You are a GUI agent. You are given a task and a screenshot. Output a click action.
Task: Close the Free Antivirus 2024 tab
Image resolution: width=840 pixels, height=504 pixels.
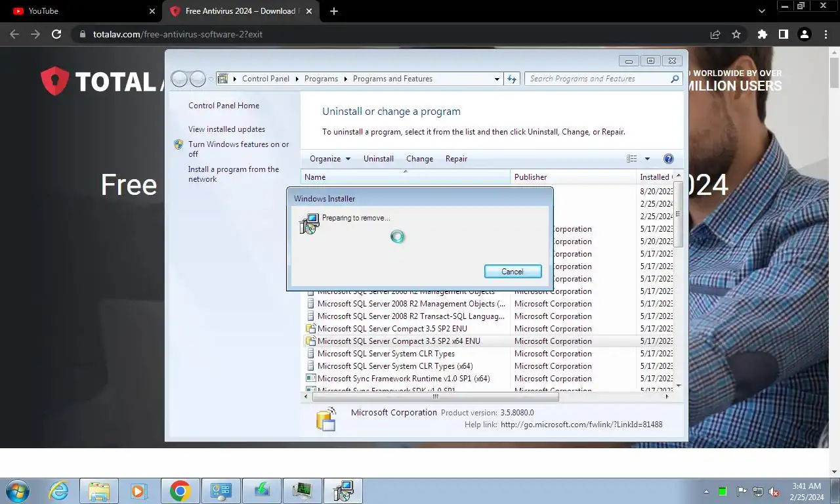coord(309,11)
